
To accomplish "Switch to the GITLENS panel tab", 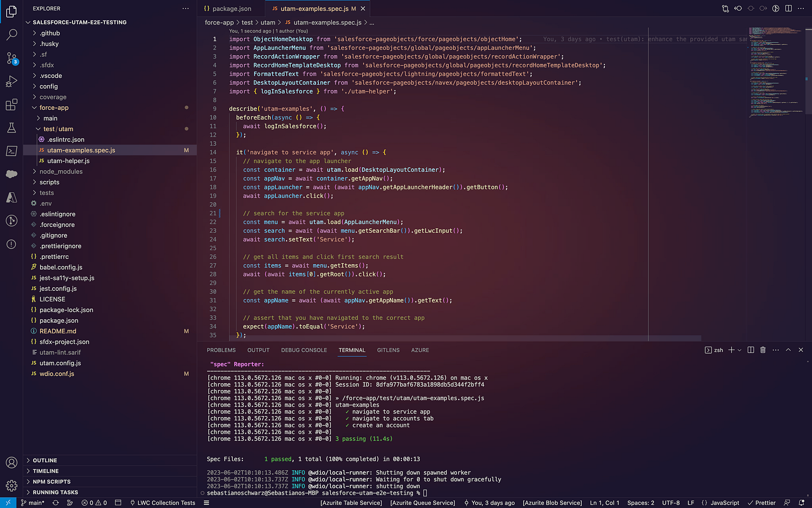I will [x=388, y=350].
